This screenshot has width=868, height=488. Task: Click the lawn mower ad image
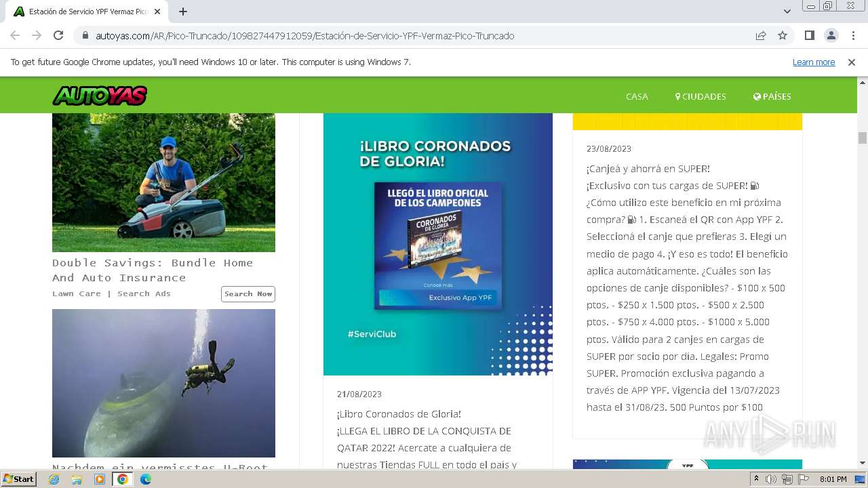(163, 182)
